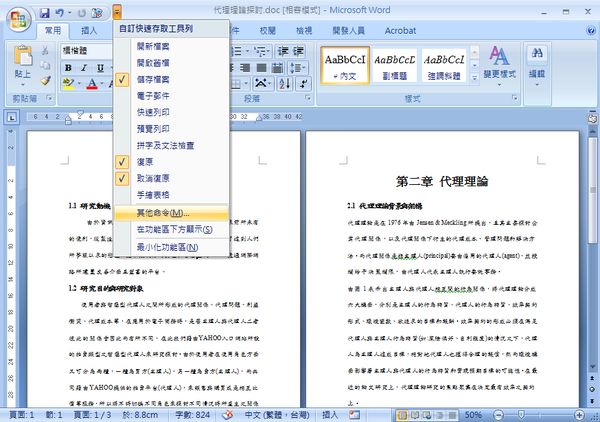Apply the 副標題 style
The image size is (600, 422).
(x=395, y=65)
